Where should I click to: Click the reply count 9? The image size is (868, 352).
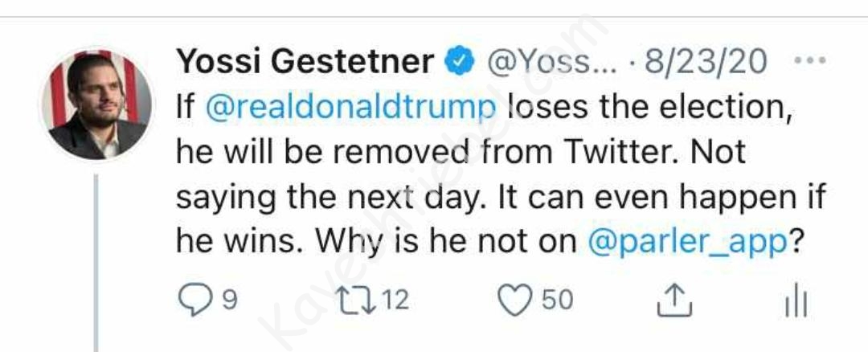click(x=229, y=301)
